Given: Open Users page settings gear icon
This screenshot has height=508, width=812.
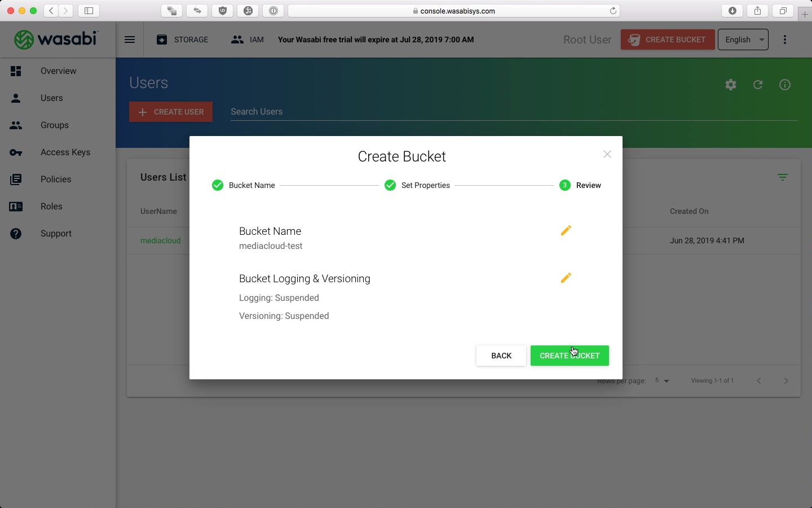Looking at the screenshot, I should tap(731, 85).
